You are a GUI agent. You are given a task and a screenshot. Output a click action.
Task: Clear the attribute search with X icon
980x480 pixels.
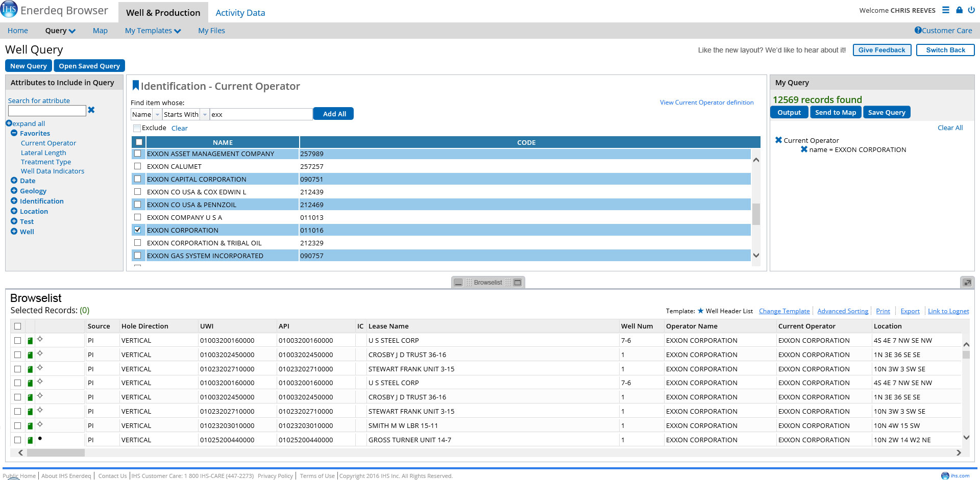[x=91, y=110]
